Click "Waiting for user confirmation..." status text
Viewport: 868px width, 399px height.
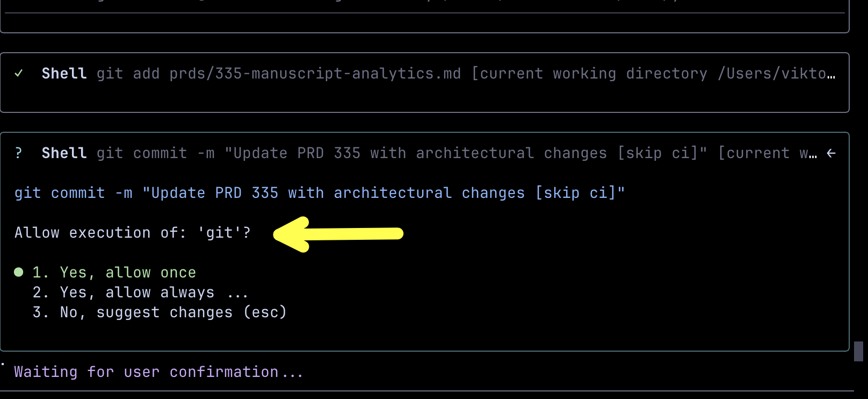[158, 372]
